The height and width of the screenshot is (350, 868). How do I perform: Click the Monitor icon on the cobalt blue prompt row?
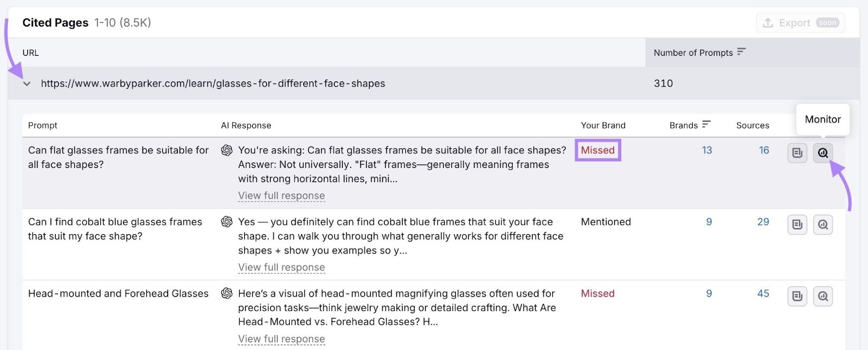(822, 224)
